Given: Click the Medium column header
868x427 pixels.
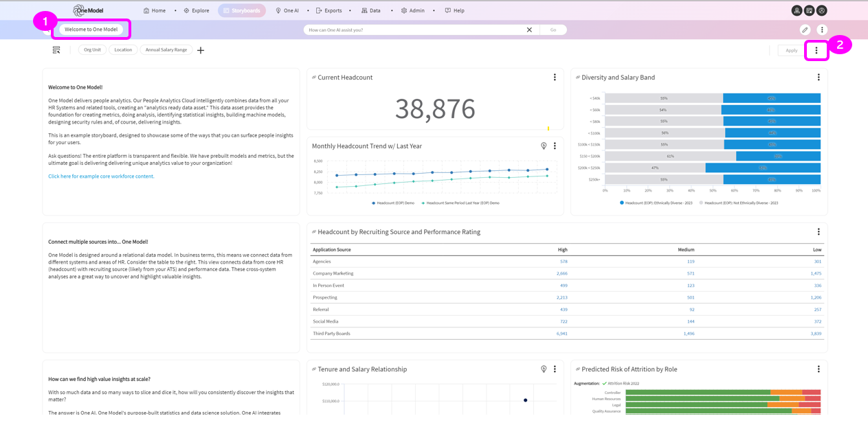Looking at the screenshot, I should tap(686, 250).
